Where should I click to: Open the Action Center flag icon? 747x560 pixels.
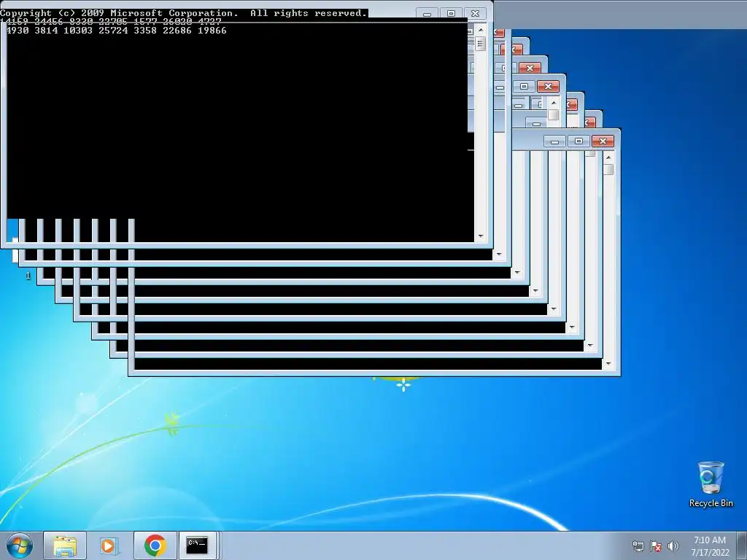tap(656, 546)
